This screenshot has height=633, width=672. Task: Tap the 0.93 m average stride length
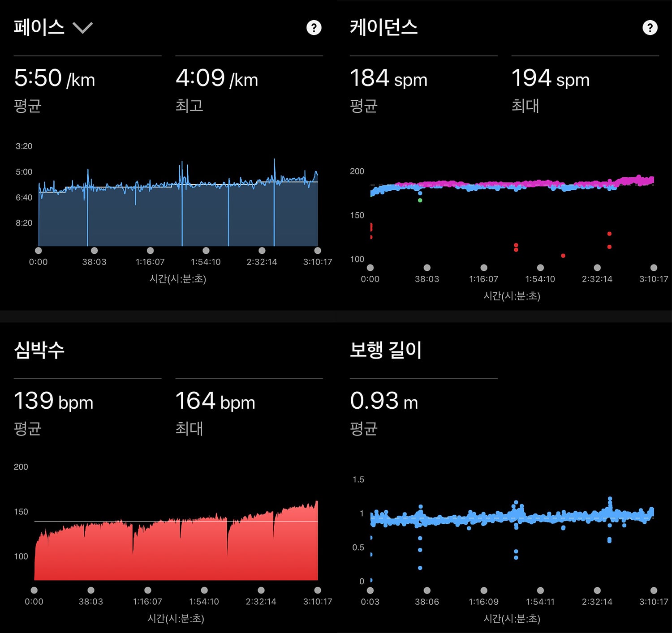(x=384, y=401)
